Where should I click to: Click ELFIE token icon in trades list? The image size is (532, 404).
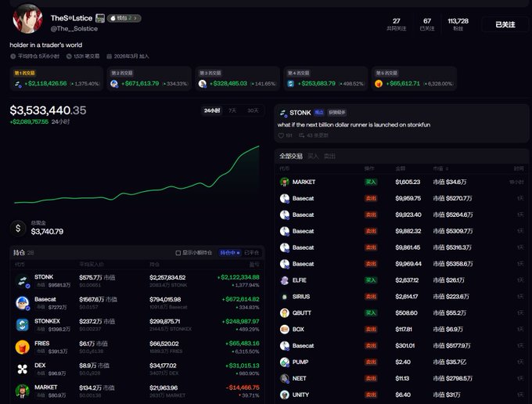pyautogui.click(x=284, y=280)
